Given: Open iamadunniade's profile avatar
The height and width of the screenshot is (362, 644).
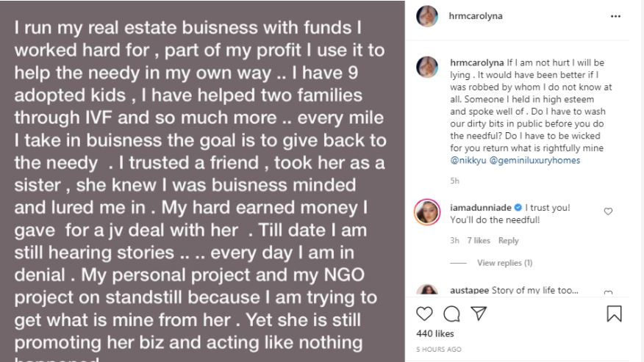Looking at the screenshot, I should pos(427,209).
